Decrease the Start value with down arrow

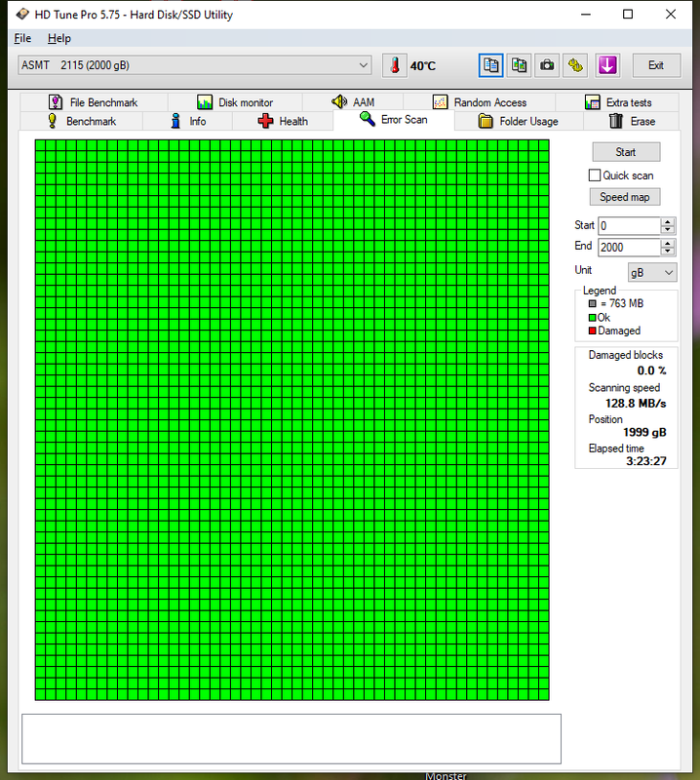pyautogui.click(x=668, y=230)
